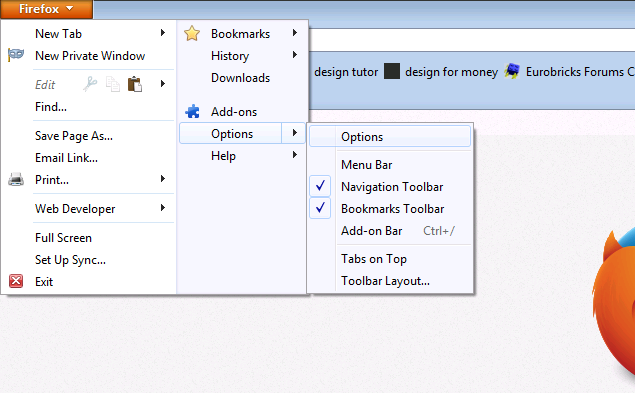Click the Copy icon in Edit row
The height and width of the screenshot is (393, 635).
pyautogui.click(x=113, y=84)
